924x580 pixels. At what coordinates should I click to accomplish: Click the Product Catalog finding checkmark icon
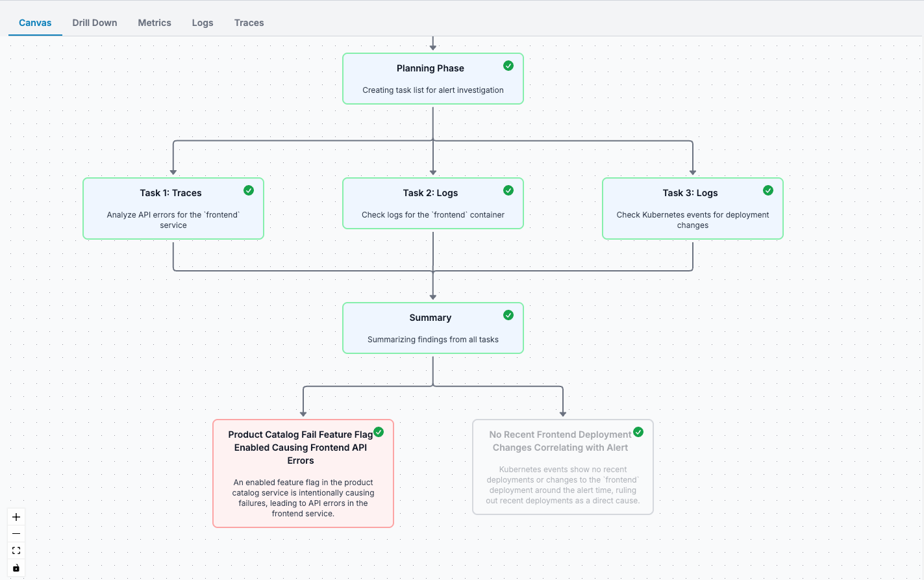coord(379,432)
